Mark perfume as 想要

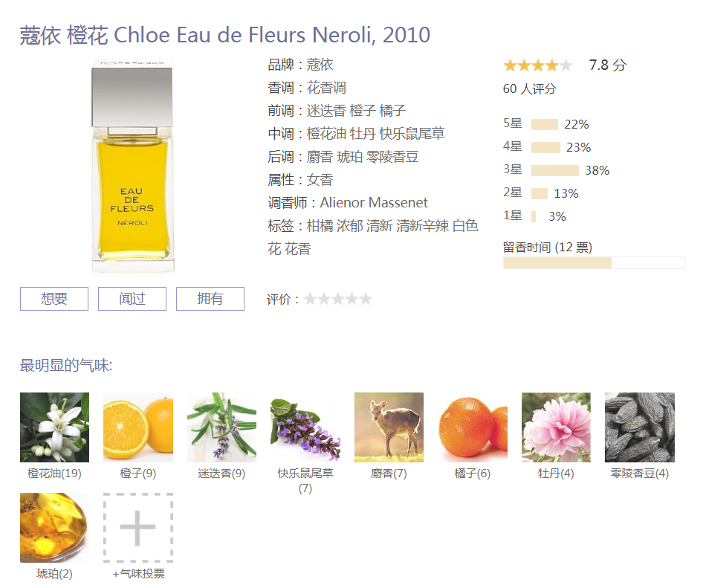tap(54, 299)
